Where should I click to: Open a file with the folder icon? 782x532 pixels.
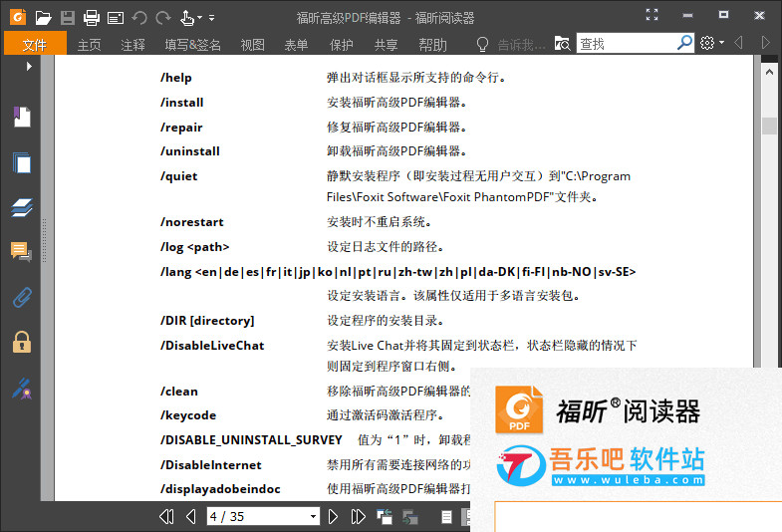(44, 19)
